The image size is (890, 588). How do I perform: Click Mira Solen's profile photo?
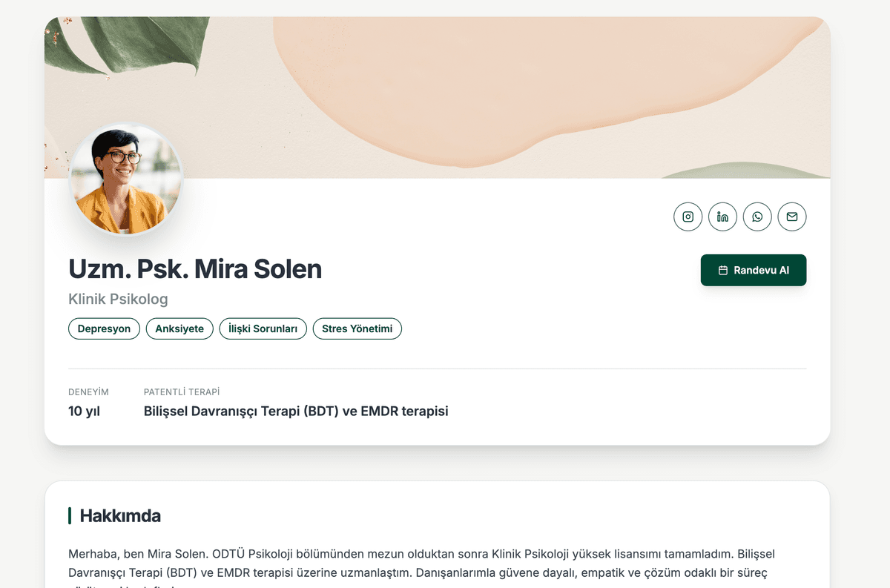click(x=126, y=179)
